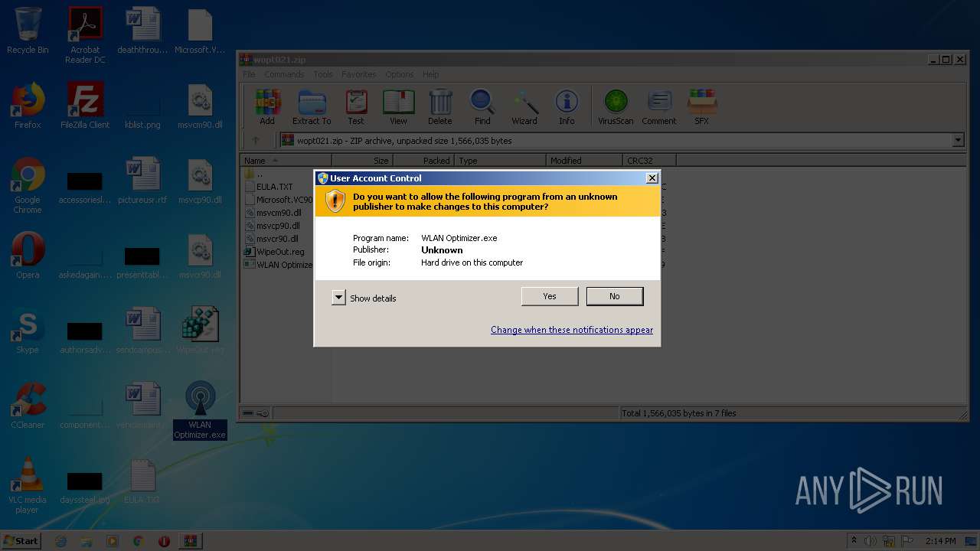980x551 pixels.
Task: Select WLAN Optimizer.exe desktop icon
Action: click(x=200, y=410)
